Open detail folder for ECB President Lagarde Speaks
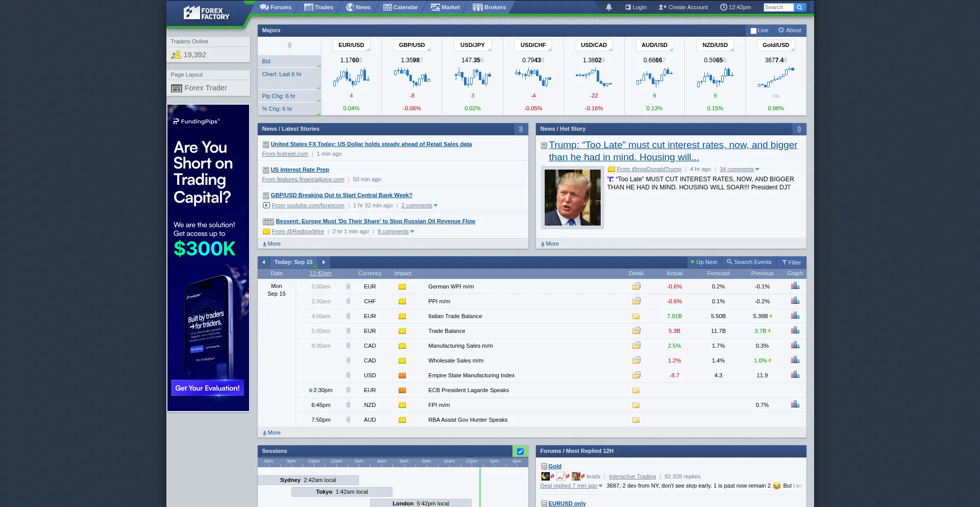The width and height of the screenshot is (980, 507). [x=636, y=390]
